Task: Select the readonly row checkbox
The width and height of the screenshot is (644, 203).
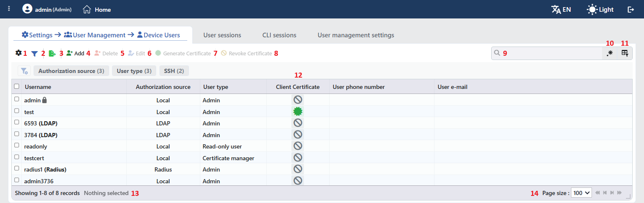Action: click(x=17, y=146)
